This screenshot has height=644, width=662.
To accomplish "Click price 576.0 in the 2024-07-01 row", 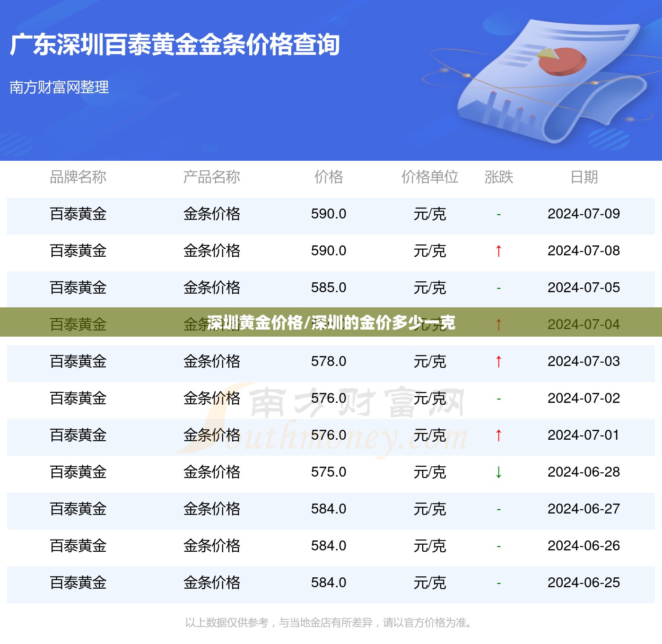I will point(329,435).
